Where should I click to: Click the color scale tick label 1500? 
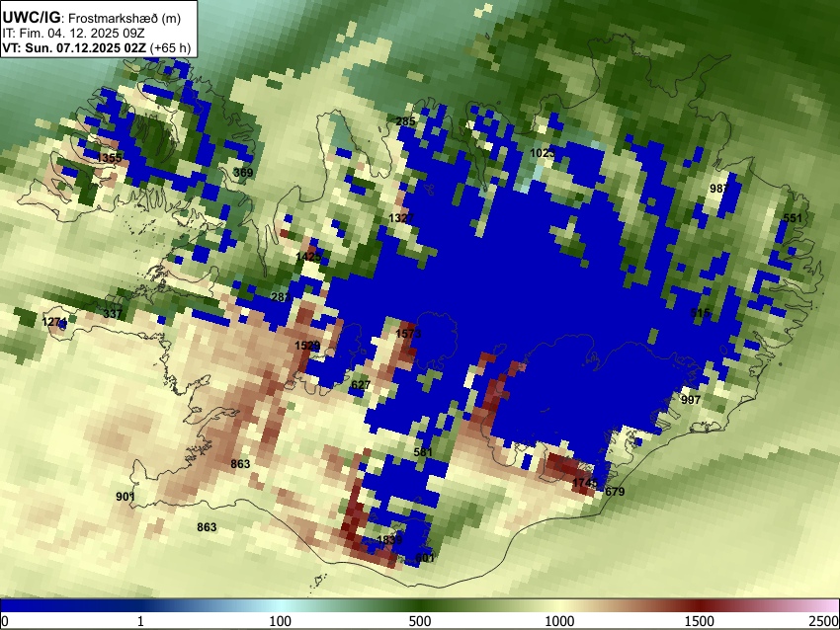click(700, 621)
